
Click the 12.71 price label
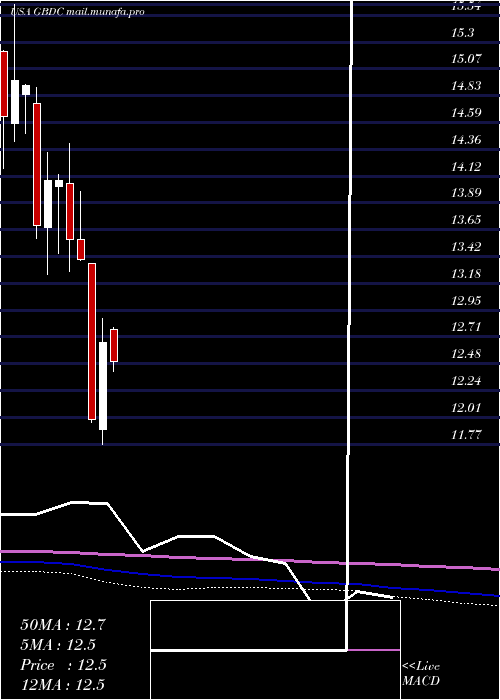[x=466, y=327]
